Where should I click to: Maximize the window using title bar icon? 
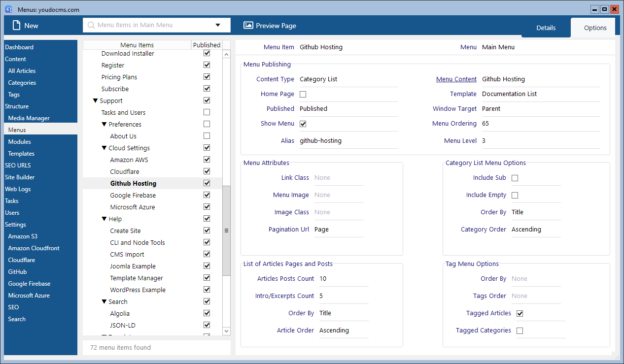coord(605,9)
